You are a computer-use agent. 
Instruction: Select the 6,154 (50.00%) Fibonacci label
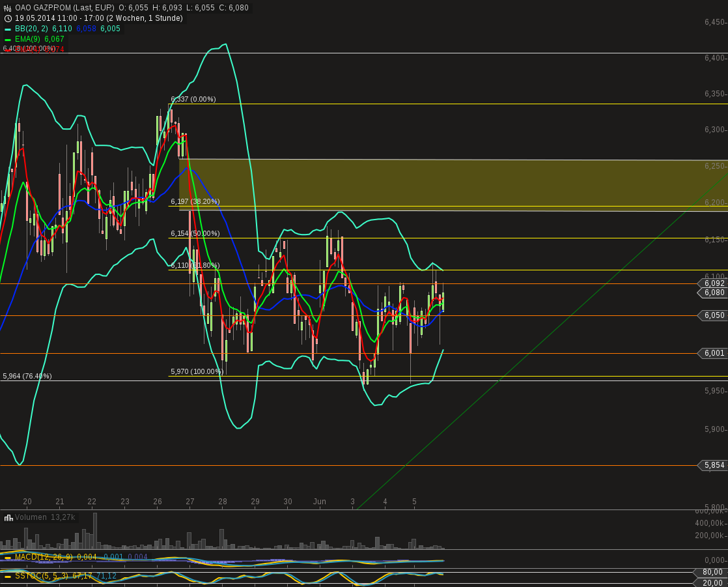point(195,233)
